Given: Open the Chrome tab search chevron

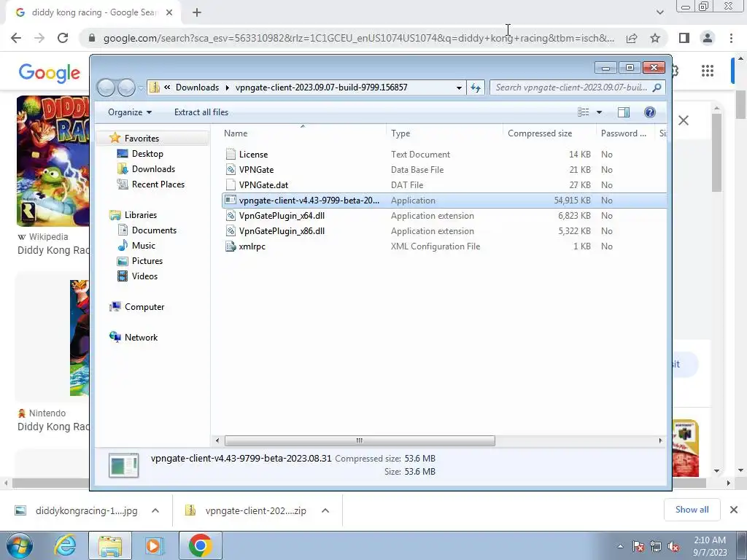Looking at the screenshot, I should point(659,12).
